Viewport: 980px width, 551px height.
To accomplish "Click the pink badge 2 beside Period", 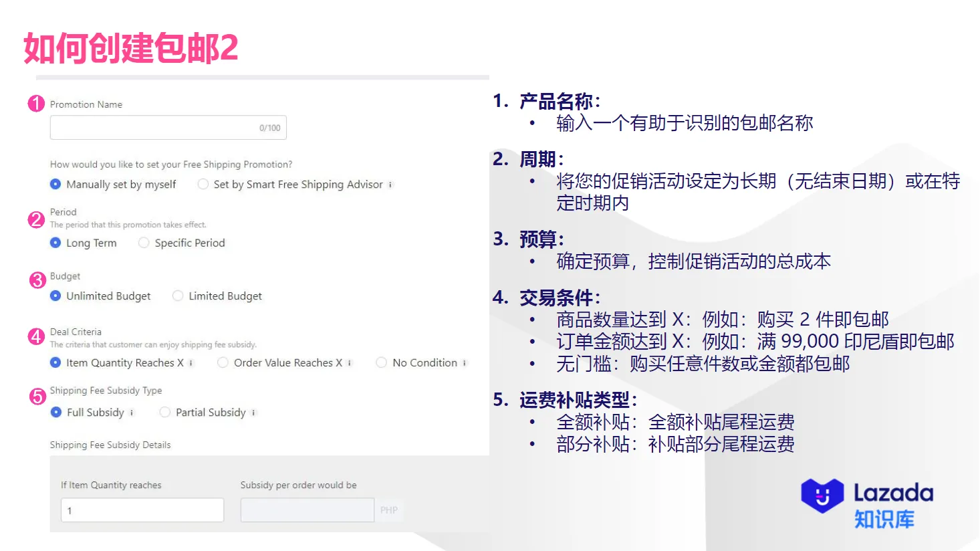I will (35, 219).
